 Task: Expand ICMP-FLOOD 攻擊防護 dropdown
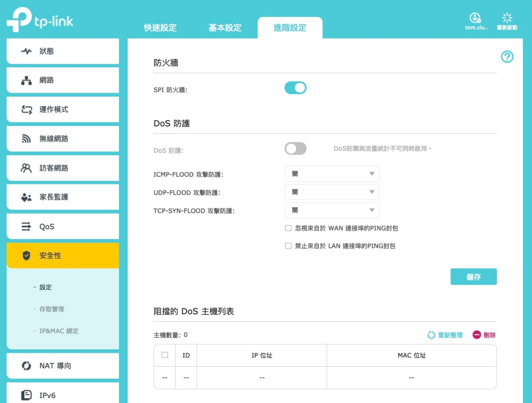pyautogui.click(x=332, y=174)
